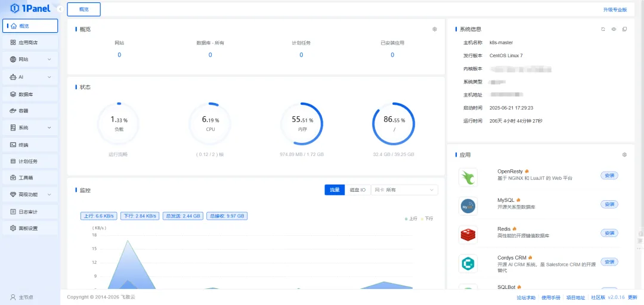The width and height of the screenshot is (644, 305).
Task: Install MySQL with 安装 button
Action: [609, 204]
